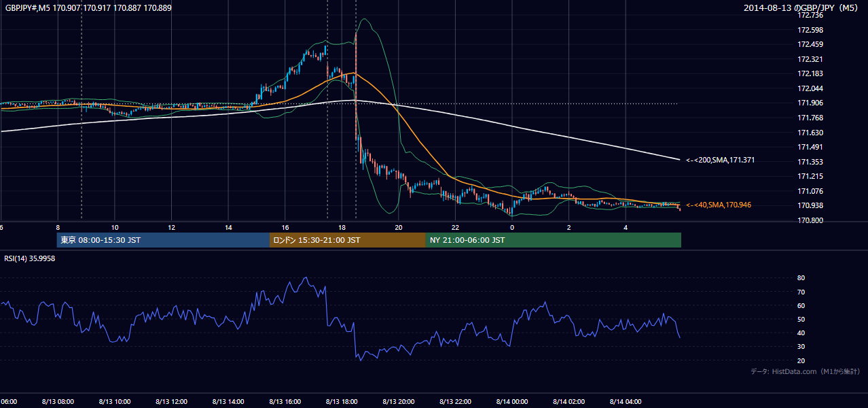The image size is (868, 408).
Task: Select price axis value 171.353
Action: tap(810, 162)
